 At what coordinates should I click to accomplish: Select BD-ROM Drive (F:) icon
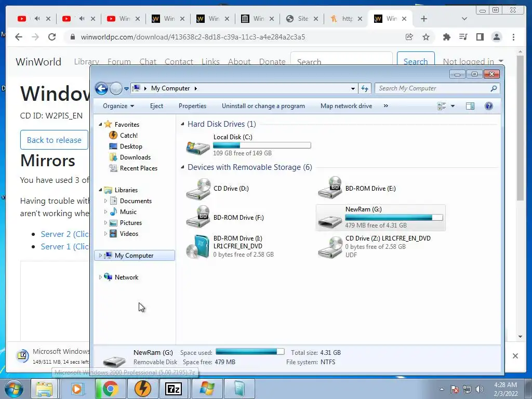click(x=198, y=217)
